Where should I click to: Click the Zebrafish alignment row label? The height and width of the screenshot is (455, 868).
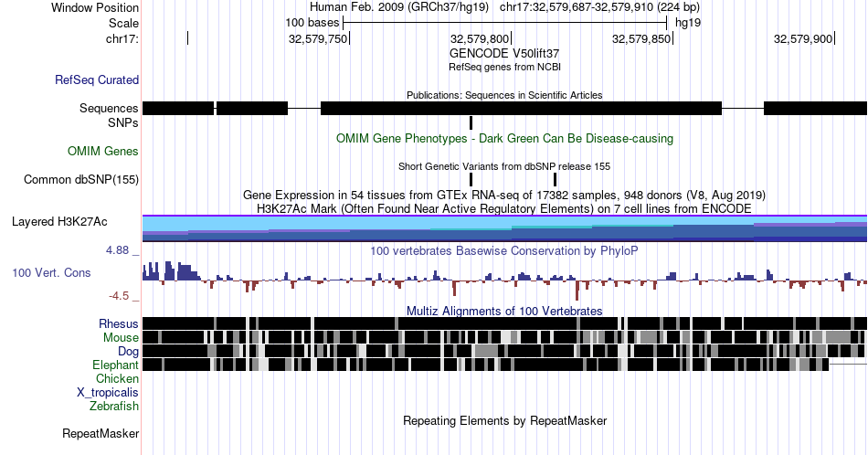tap(114, 406)
